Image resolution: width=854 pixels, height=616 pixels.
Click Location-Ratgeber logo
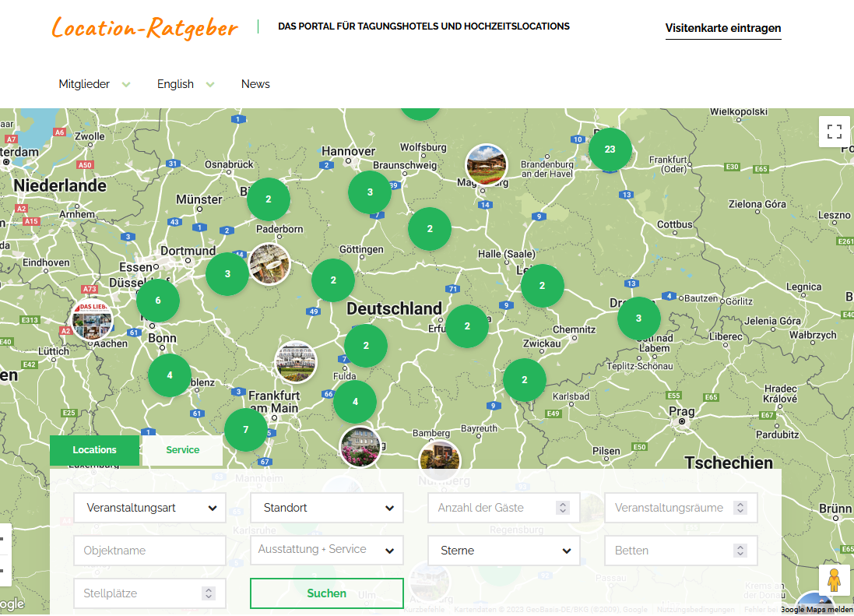coord(144,27)
